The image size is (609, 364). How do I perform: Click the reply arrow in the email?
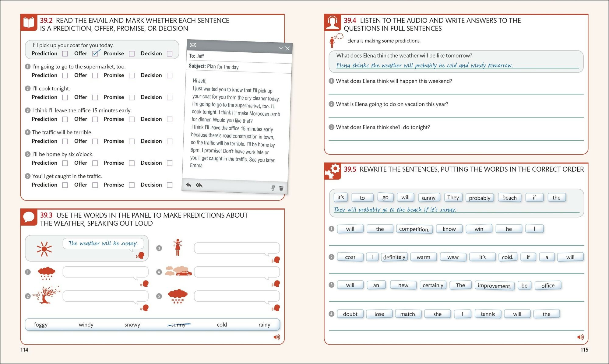click(x=189, y=185)
